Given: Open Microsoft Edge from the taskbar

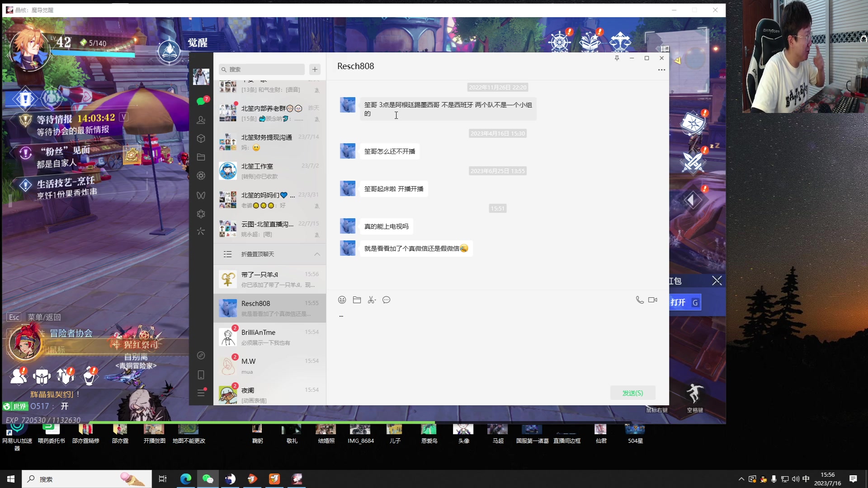Looking at the screenshot, I should (x=185, y=479).
